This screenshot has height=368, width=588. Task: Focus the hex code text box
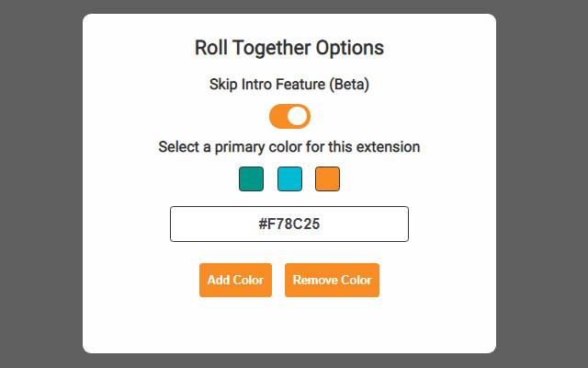tap(289, 224)
